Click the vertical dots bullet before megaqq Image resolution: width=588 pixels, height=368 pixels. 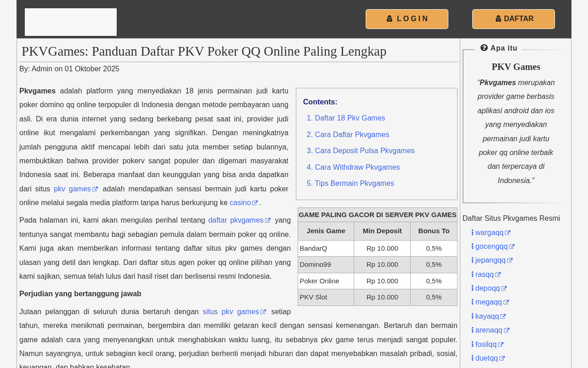472,302
